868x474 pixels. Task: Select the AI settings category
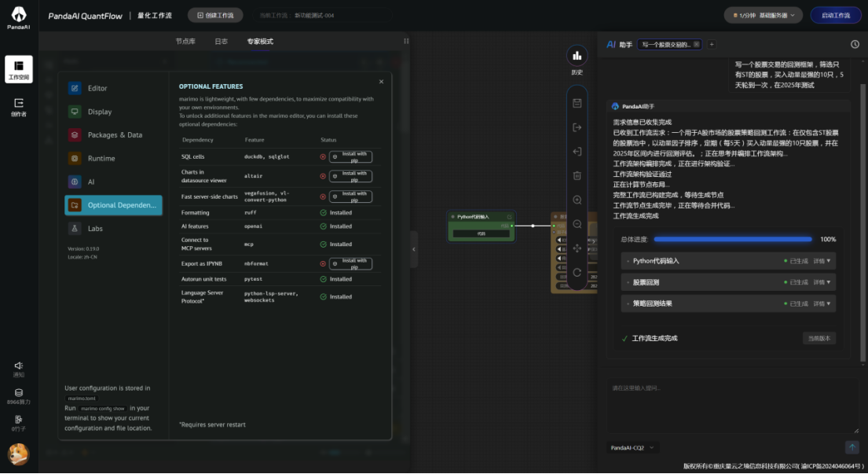tap(113, 182)
